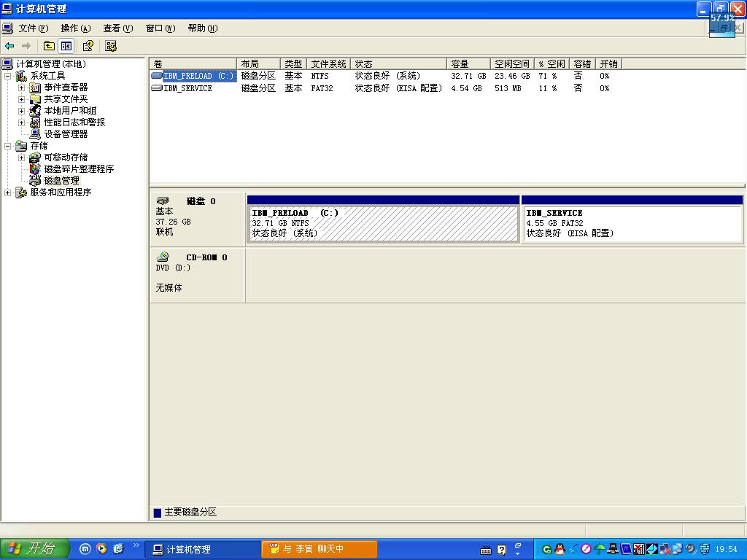This screenshot has height=560, width=747.
Task: Select the 服务和应用程序 icon
Action: pos(21,192)
